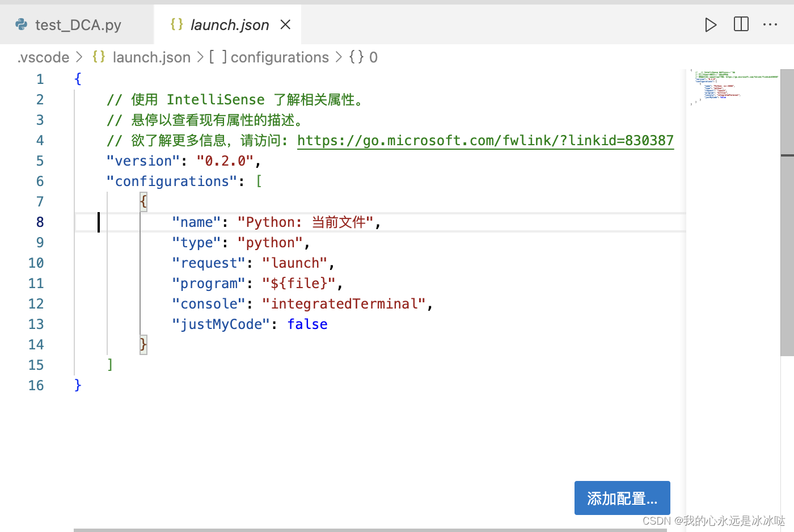This screenshot has width=794, height=532.
Task: Open the {} 0 breadcrumb item
Action: (x=364, y=57)
